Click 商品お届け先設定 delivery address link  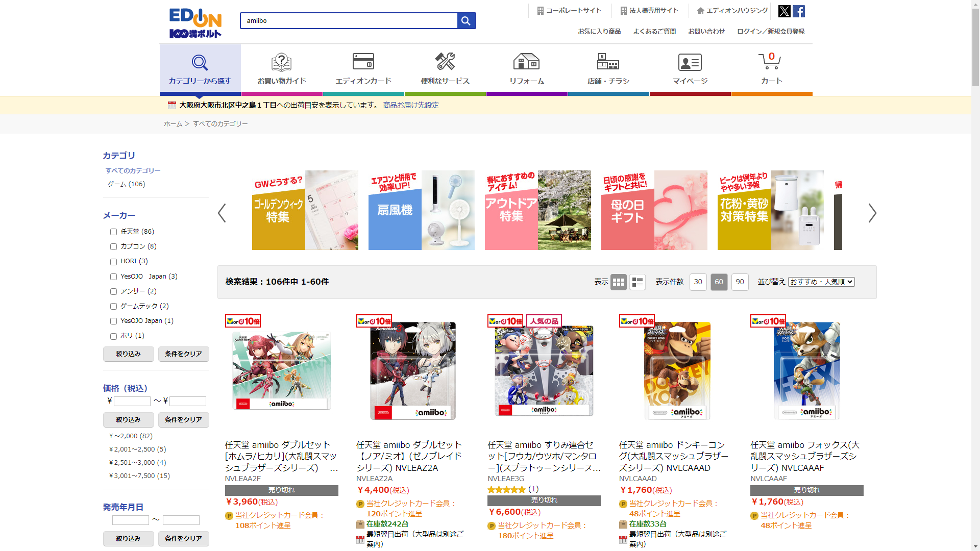[x=410, y=105]
